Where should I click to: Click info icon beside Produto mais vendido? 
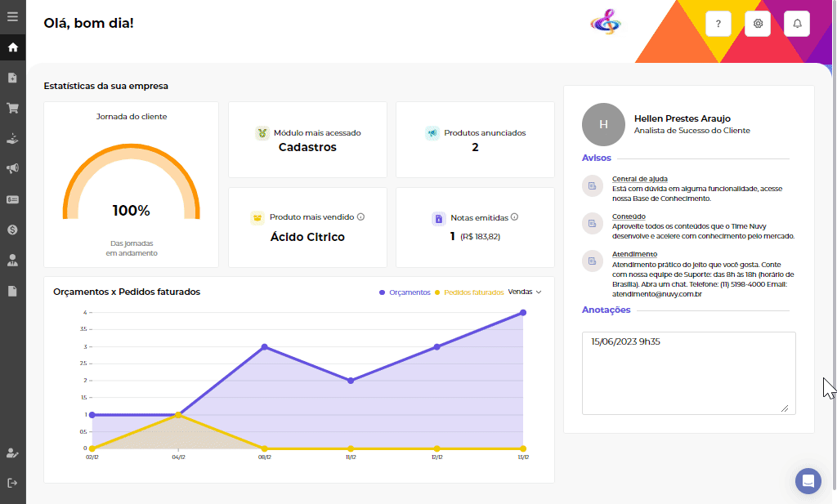pos(360,217)
